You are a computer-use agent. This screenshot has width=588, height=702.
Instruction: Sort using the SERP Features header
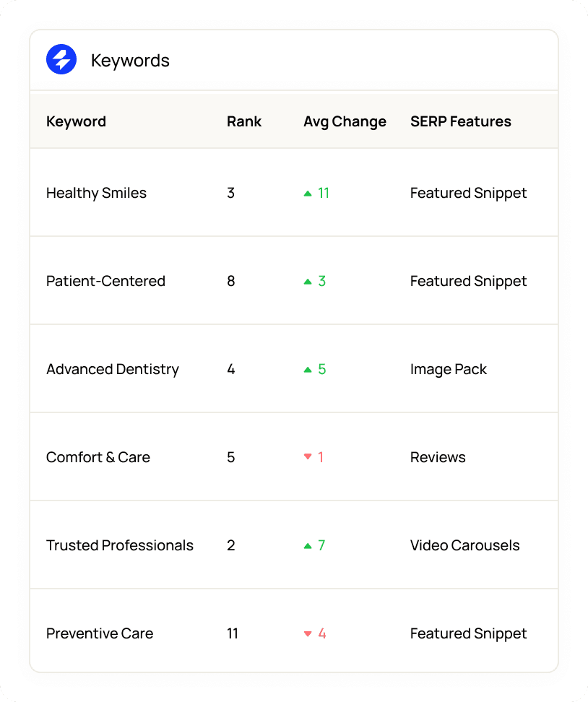pos(460,121)
